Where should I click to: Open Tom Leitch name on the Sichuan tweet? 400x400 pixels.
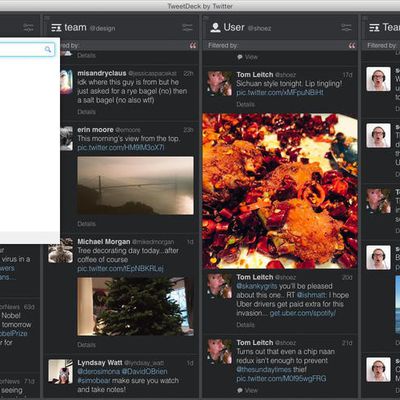pyautogui.click(x=255, y=75)
